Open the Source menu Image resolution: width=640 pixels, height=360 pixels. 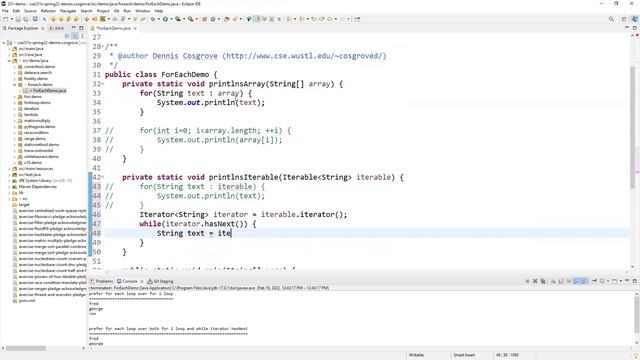tap(30, 11)
